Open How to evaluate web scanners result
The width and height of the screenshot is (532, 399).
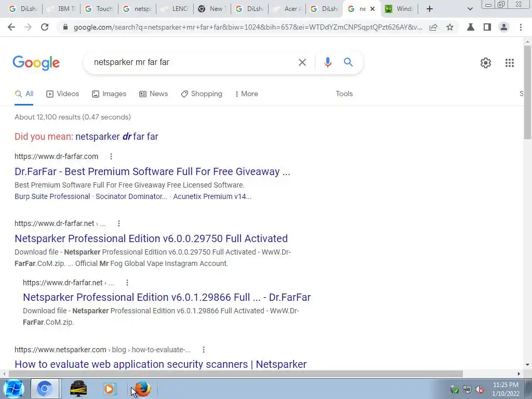pos(161,364)
